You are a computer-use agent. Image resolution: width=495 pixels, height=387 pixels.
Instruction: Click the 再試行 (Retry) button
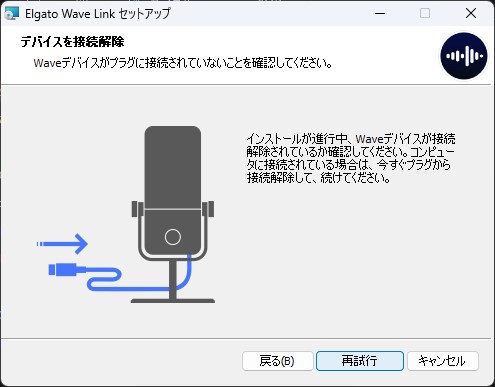click(x=360, y=361)
